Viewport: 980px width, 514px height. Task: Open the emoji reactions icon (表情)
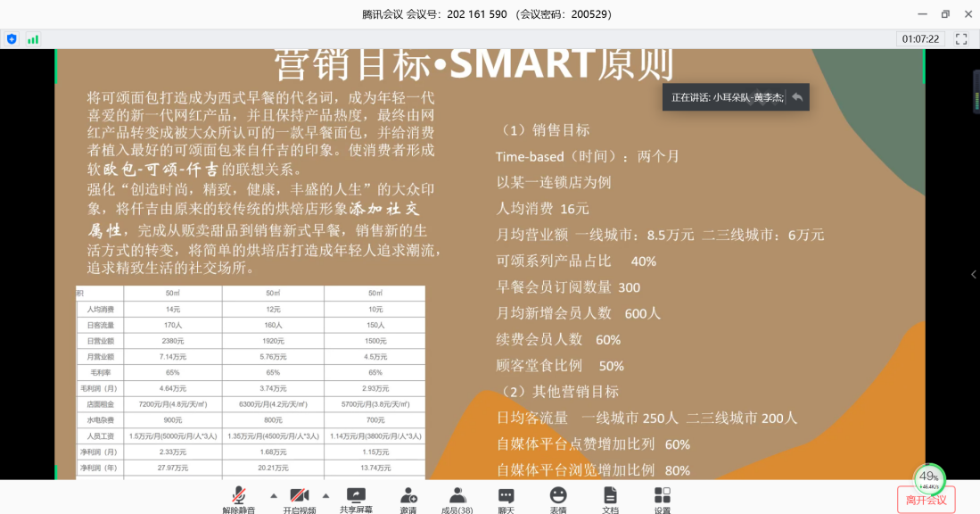[558, 495]
